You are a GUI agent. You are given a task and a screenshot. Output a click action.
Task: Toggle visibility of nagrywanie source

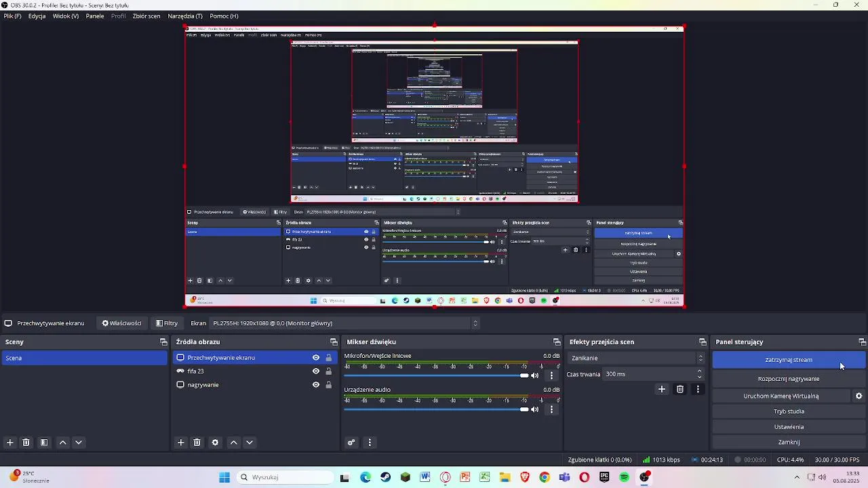pos(316,384)
